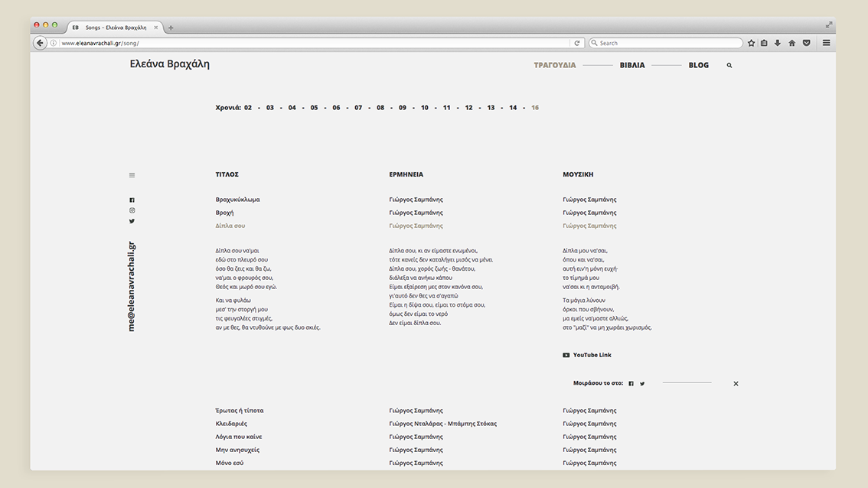
Task: Click the sidebar Instagram icon
Action: coord(132,210)
